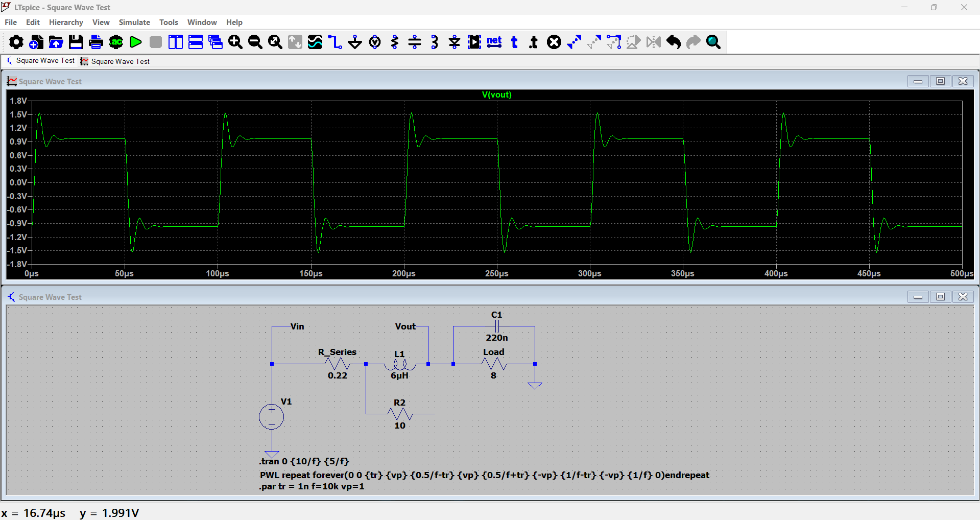Image resolution: width=980 pixels, height=520 pixels.
Task: Switch to the Square Wave Test schematic tab
Action: 40,61
